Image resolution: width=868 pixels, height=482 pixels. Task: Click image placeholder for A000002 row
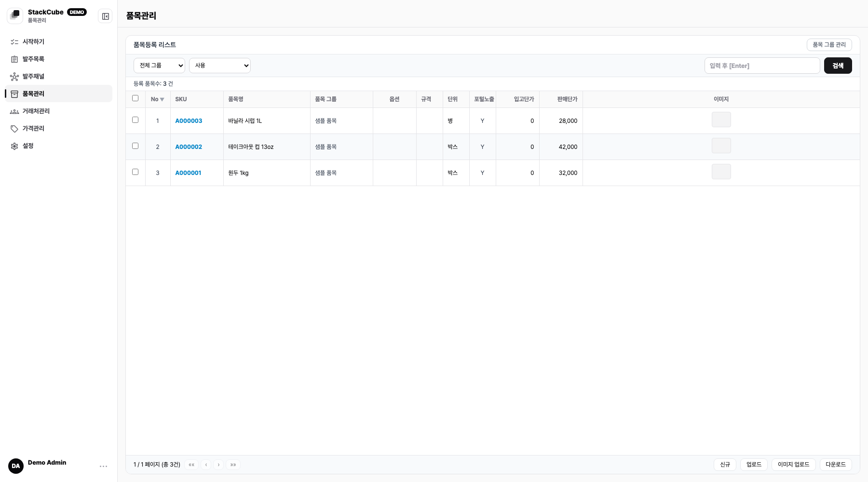pyautogui.click(x=721, y=146)
